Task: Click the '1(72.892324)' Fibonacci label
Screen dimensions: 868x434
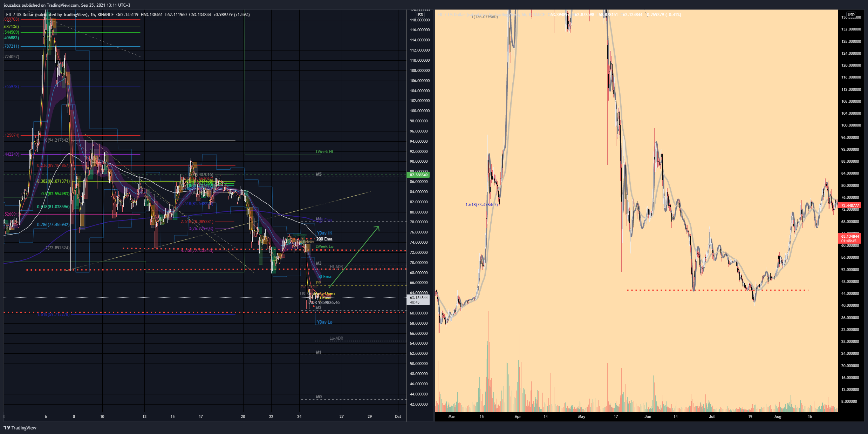Action: tap(57, 248)
